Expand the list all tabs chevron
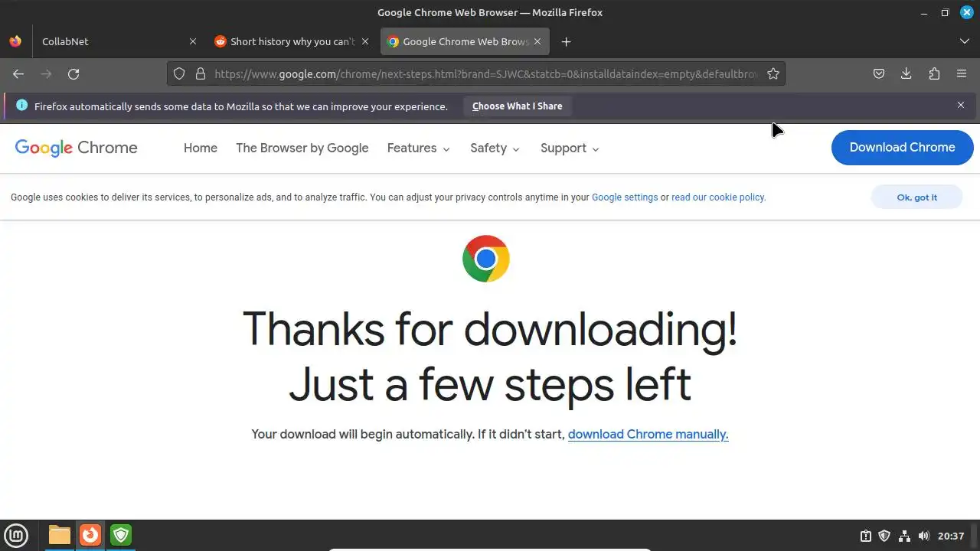This screenshot has height=551, width=980. 965,41
